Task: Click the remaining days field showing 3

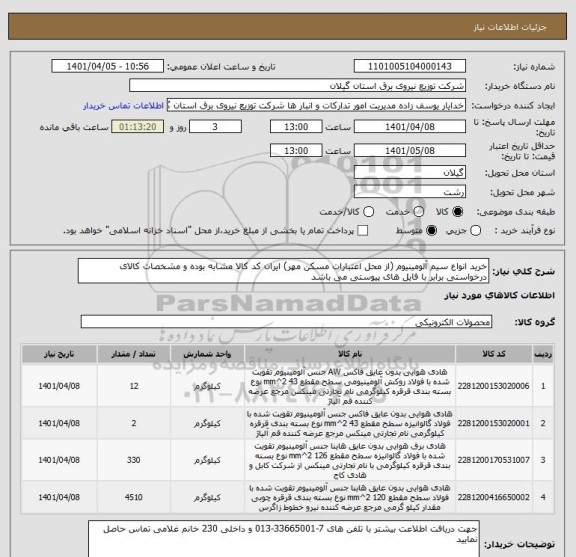Action: coord(215,127)
